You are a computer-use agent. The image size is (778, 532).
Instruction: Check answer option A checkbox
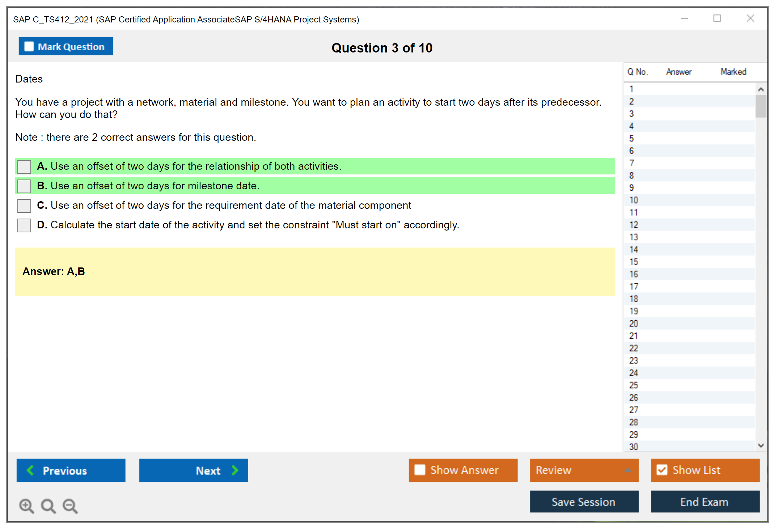tap(24, 166)
